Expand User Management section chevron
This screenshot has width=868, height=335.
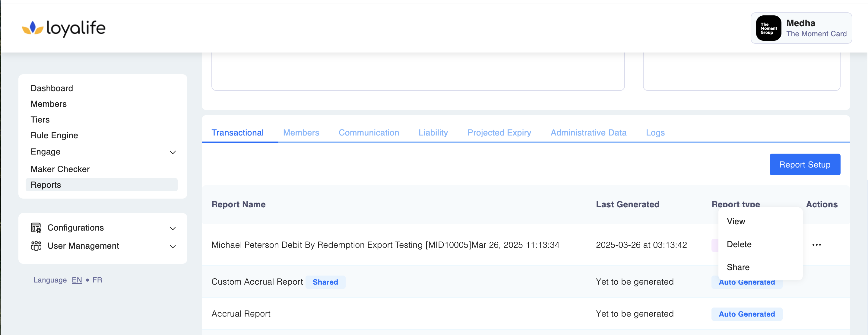click(173, 246)
